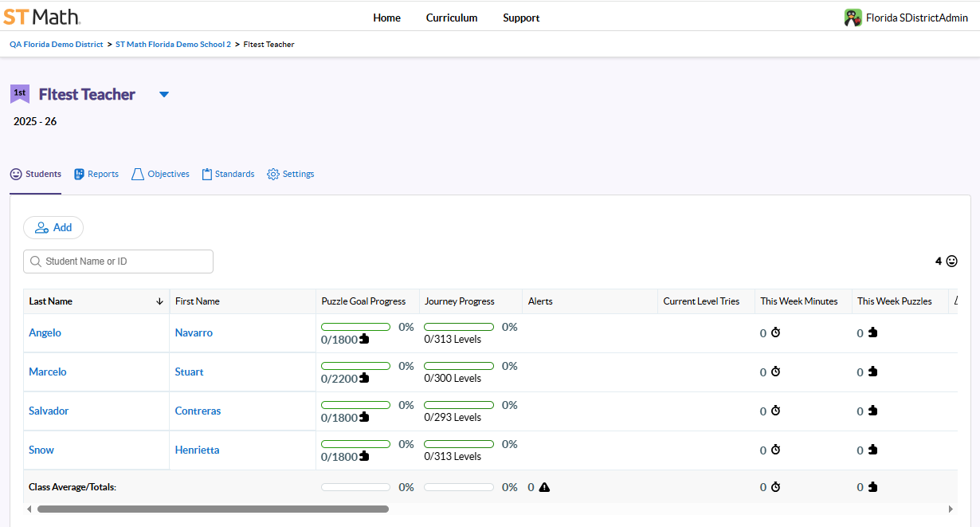
Task: Open the Support menu
Action: point(521,18)
